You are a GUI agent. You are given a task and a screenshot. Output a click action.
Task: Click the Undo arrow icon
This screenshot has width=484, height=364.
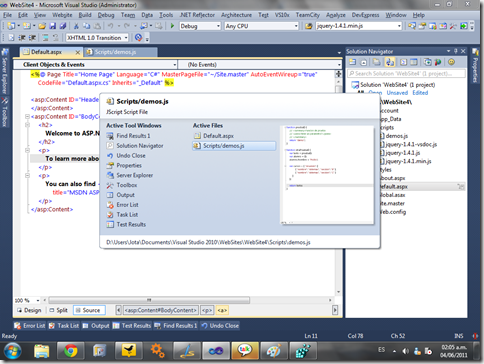tap(111, 26)
